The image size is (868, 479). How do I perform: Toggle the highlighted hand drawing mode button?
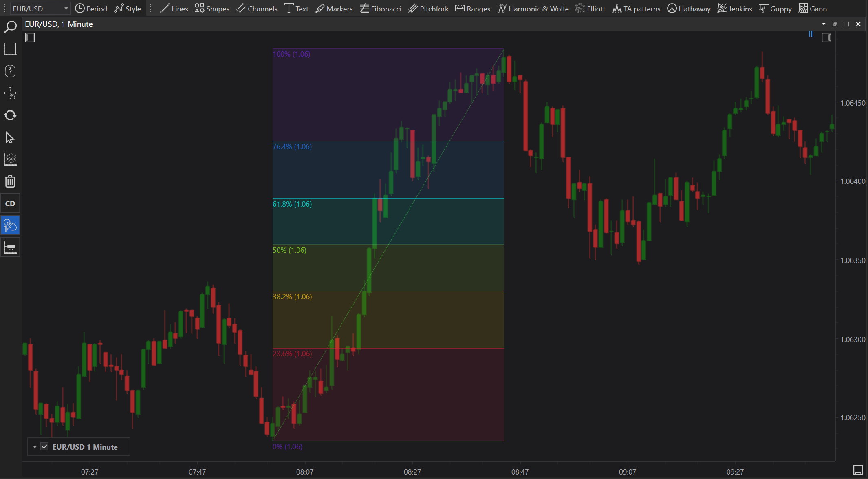[x=10, y=225]
